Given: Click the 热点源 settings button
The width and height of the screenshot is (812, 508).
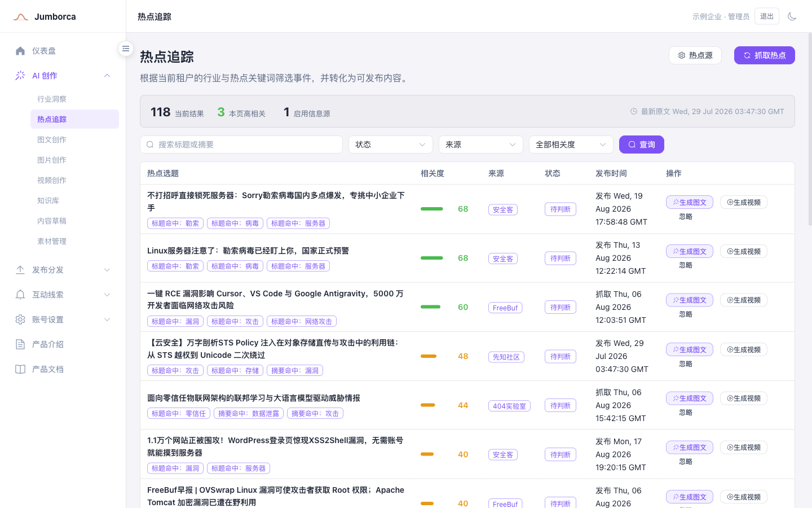Looking at the screenshot, I should coord(695,55).
